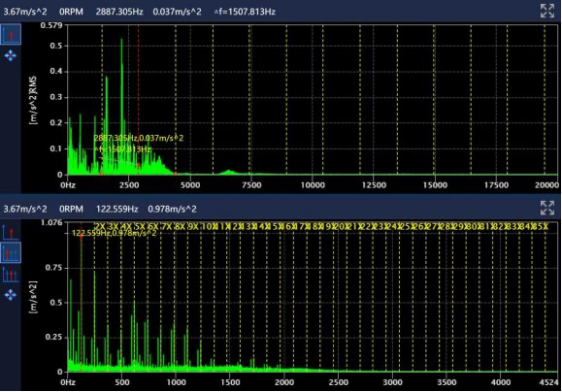Expand lower spectrum chart to fullscreen
This screenshot has height=392, width=562.
tap(547, 208)
